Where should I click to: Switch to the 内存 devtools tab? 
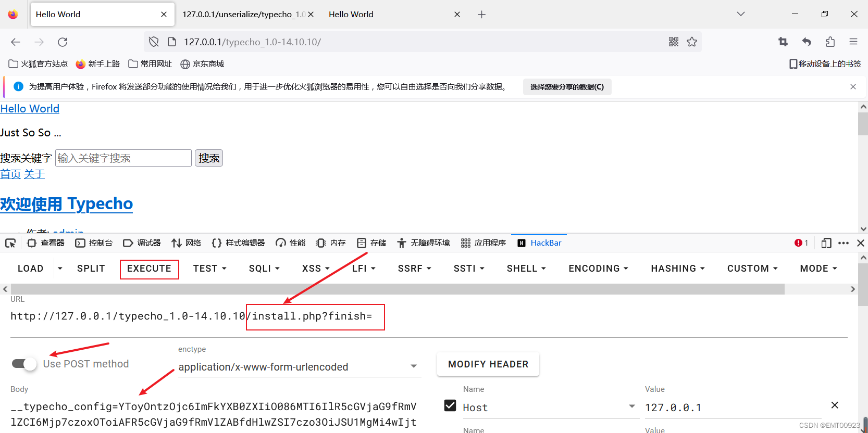331,243
